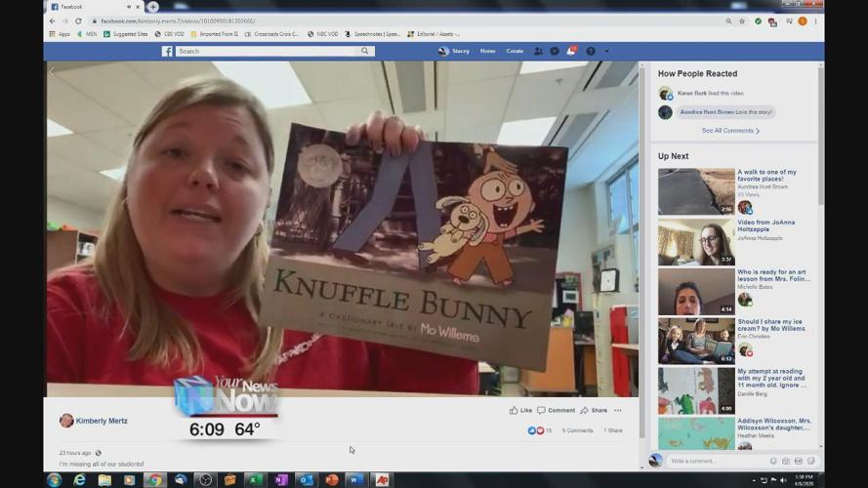
Task: Bookmark this page with the star icon
Action: click(x=742, y=21)
